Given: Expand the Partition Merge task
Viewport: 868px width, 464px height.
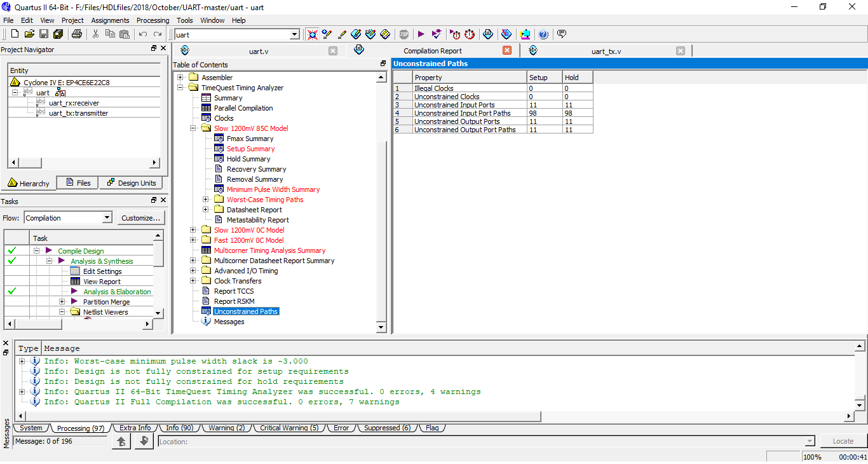Looking at the screenshot, I should click(62, 302).
